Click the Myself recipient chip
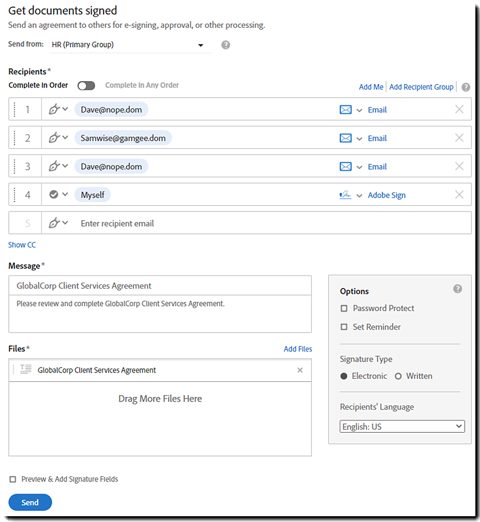The height and width of the screenshot is (522, 480). tap(92, 195)
